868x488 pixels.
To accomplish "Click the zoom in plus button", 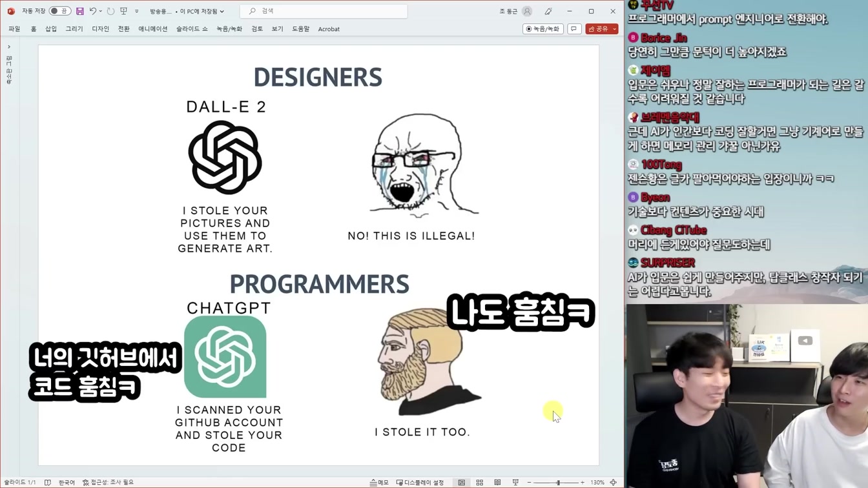I will pos(582,482).
